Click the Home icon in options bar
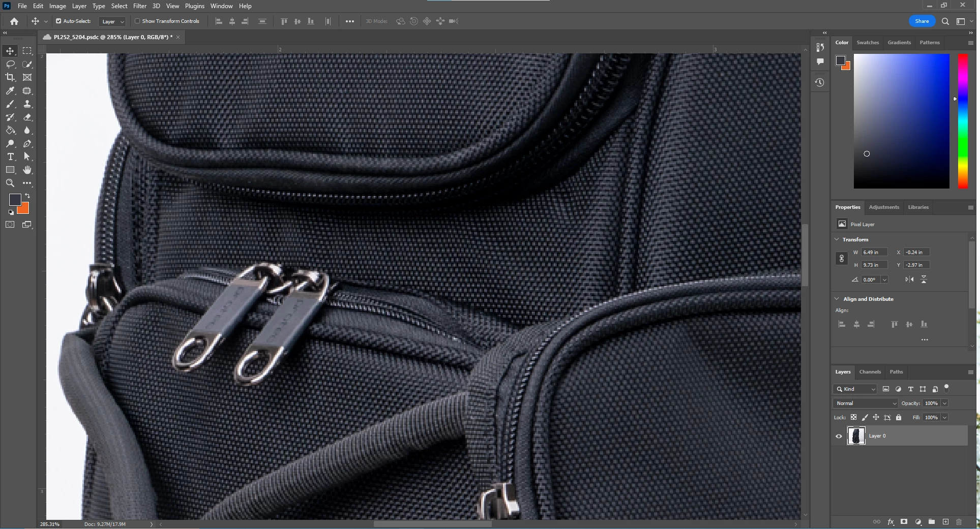Viewport: 980px width, 529px height. click(x=14, y=21)
